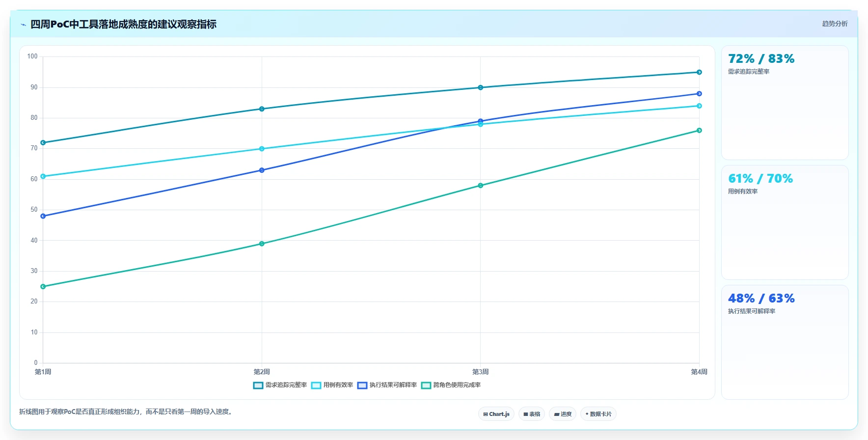This screenshot has height=440, width=868.
Task: Hide the 执行结果可解释率 line via the legend
Action: [x=387, y=385]
